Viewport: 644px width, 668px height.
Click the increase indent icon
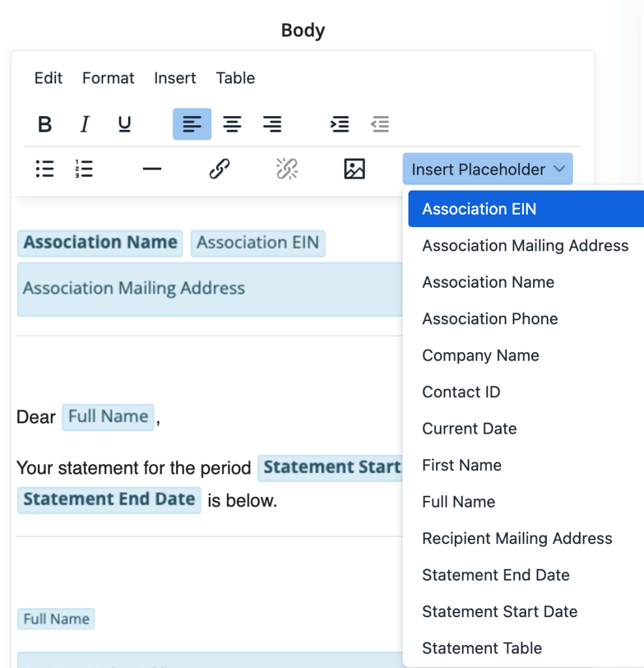[339, 124]
